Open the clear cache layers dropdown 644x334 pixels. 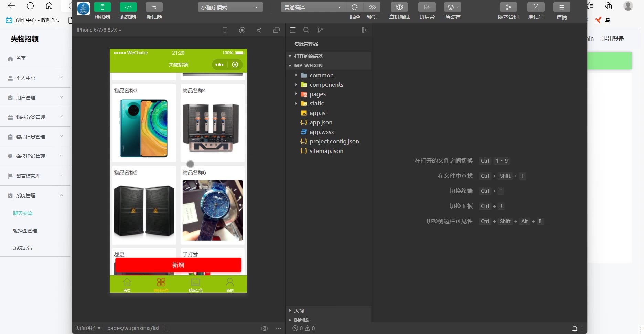pos(452,7)
